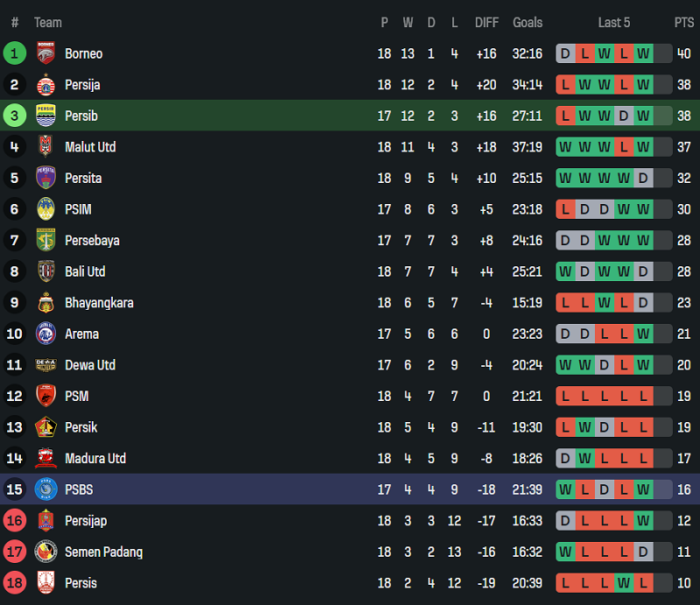The image size is (700, 605).
Task: Sort standings by DIFF column header
Action: pos(486,23)
